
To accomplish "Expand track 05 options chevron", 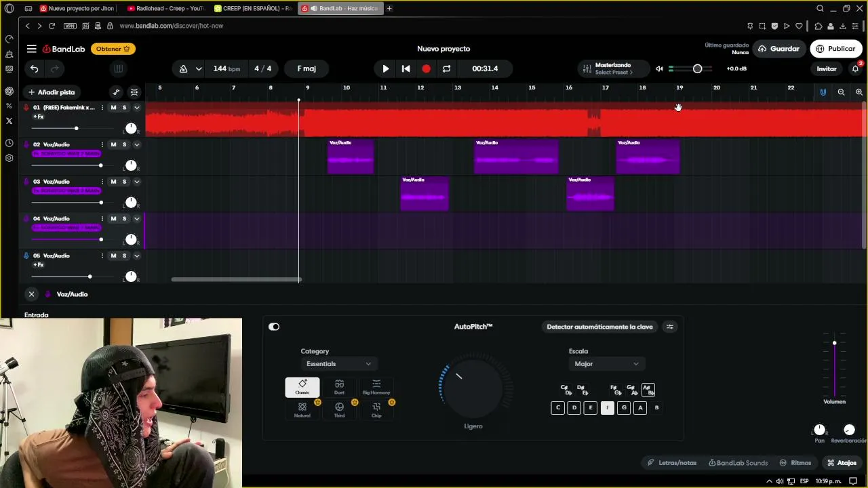I will click(136, 256).
